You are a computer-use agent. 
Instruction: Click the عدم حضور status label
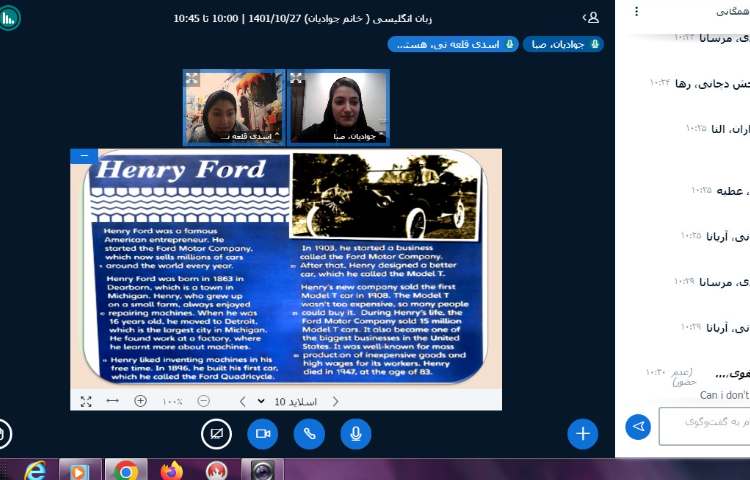click(x=683, y=377)
